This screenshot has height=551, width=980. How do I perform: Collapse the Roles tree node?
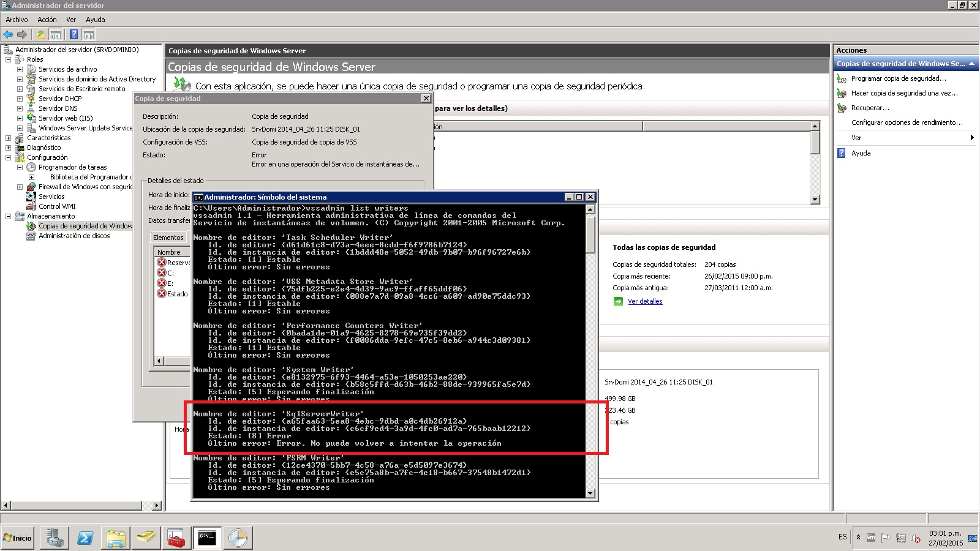point(9,59)
